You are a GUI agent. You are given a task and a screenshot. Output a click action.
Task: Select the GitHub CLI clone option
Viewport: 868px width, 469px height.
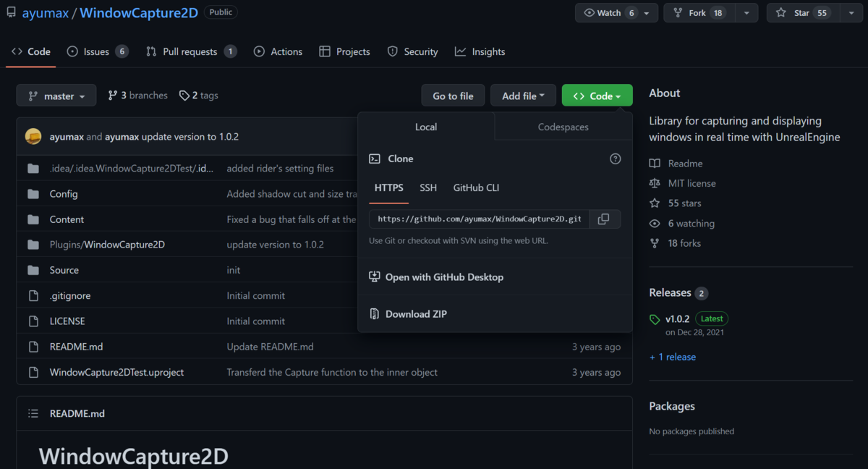[x=476, y=187]
